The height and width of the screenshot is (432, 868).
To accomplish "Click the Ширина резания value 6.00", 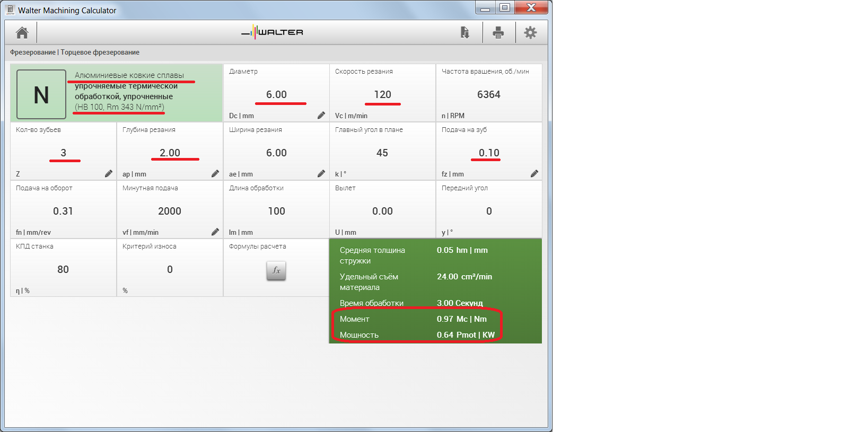I will pos(276,153).
